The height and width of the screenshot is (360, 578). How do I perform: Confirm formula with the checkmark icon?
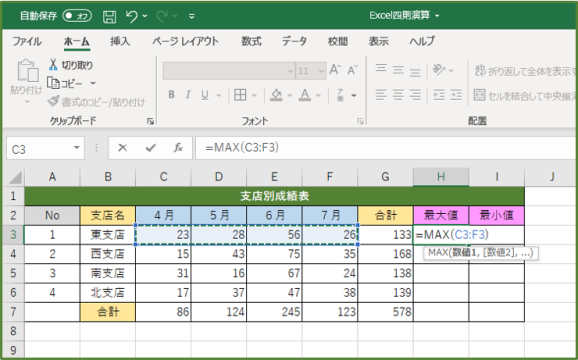click(150, 148)
